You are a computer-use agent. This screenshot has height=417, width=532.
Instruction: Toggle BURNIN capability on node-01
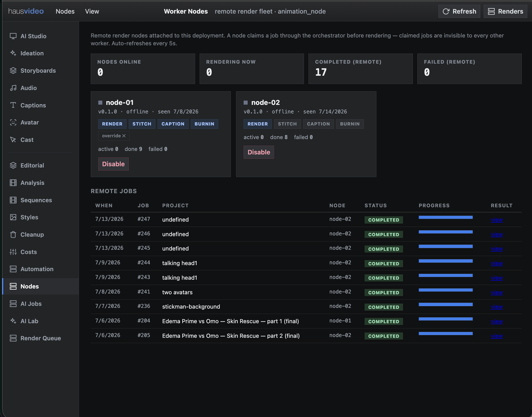coord(204,124)
